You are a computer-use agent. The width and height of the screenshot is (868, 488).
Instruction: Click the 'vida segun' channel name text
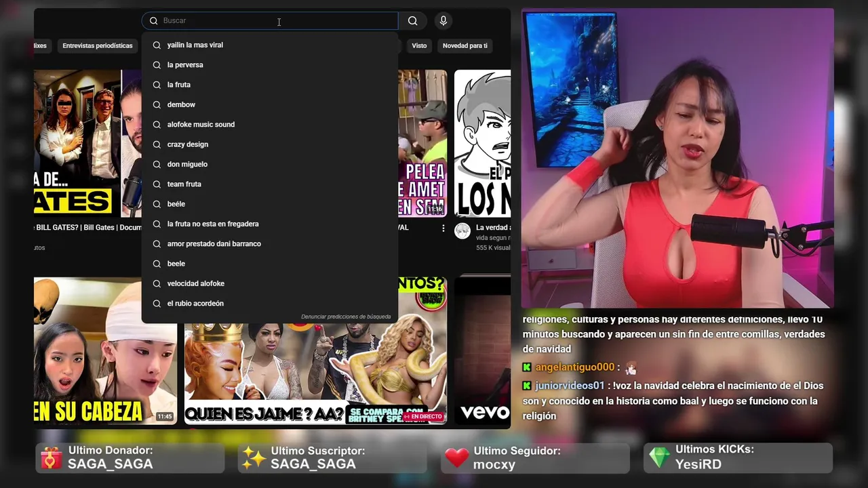[492, 238]
